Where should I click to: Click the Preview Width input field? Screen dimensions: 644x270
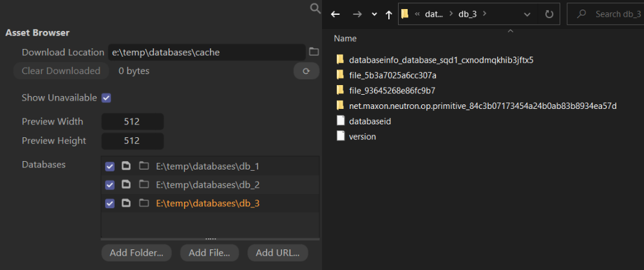[x=132, y=121]
